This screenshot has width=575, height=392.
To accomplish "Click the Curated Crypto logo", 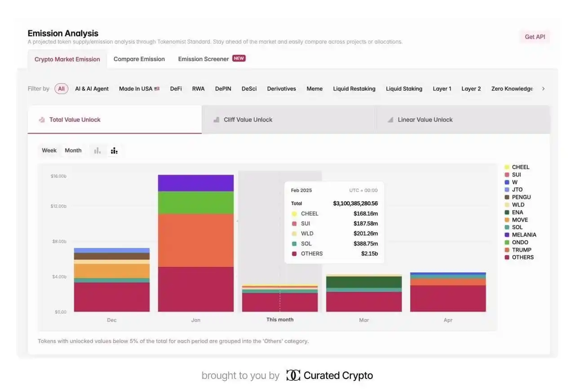I will 293,375.
